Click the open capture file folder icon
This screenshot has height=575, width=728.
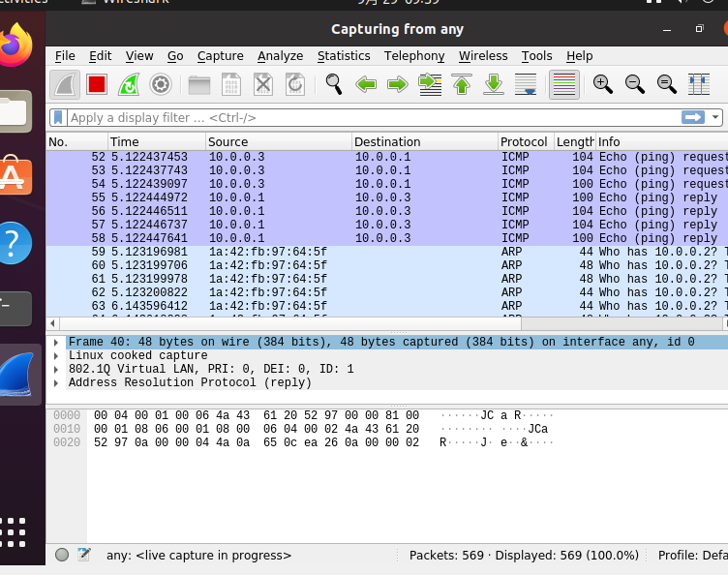click(199, 84)
